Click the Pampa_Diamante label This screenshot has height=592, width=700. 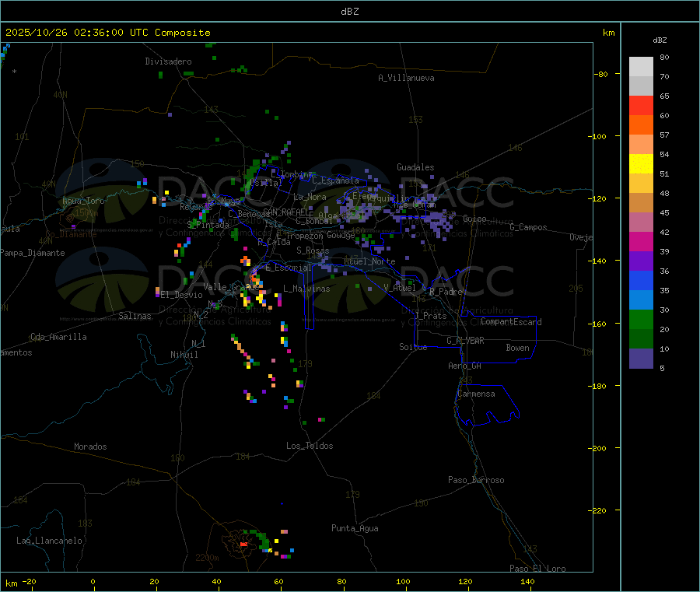click(x=33, y=253)
